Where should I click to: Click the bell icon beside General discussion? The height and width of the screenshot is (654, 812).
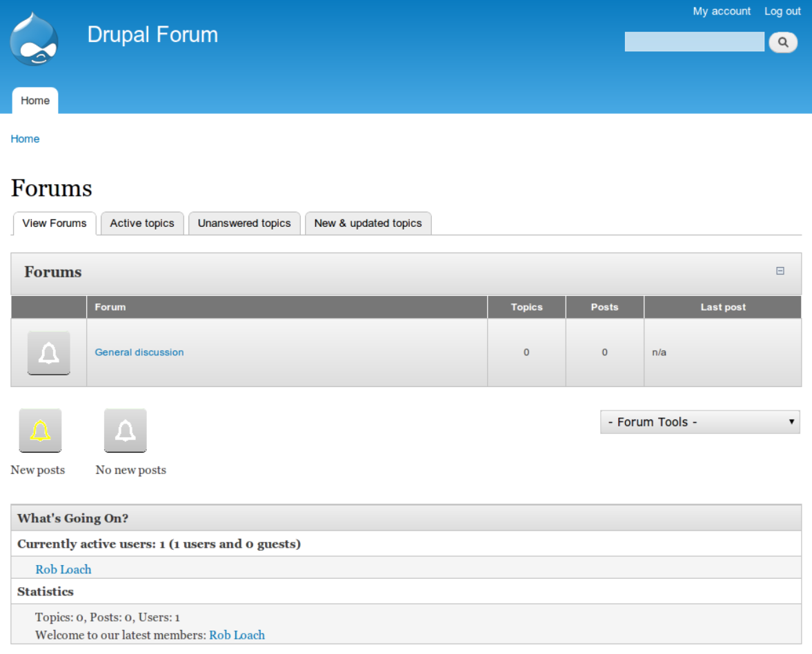click(48, 353)
